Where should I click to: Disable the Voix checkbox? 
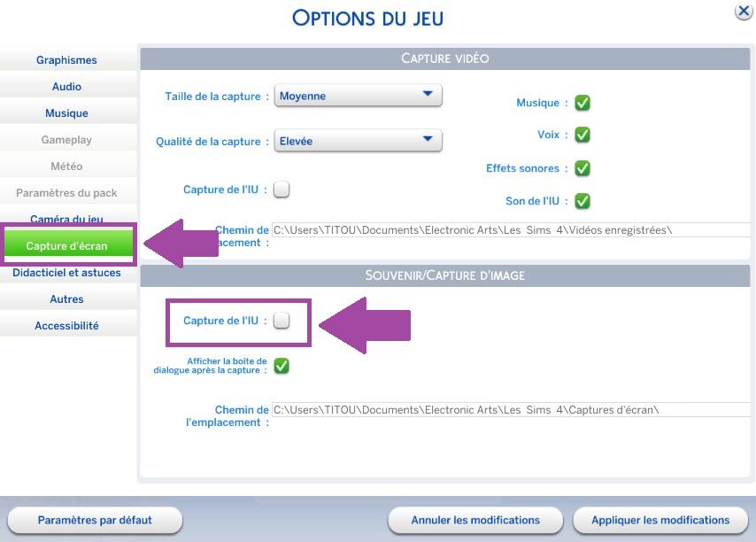tap(582, 135)
